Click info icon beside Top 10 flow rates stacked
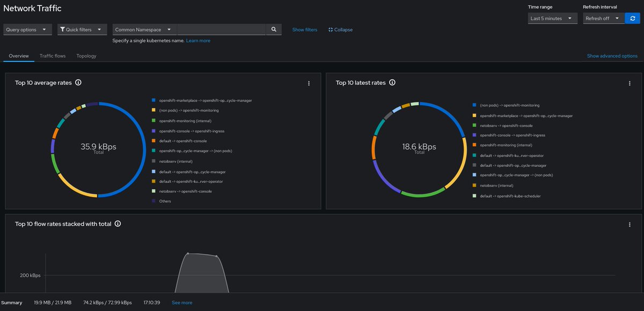The height and width of the screenshot is (311, 644). click(x=118, y=223)
